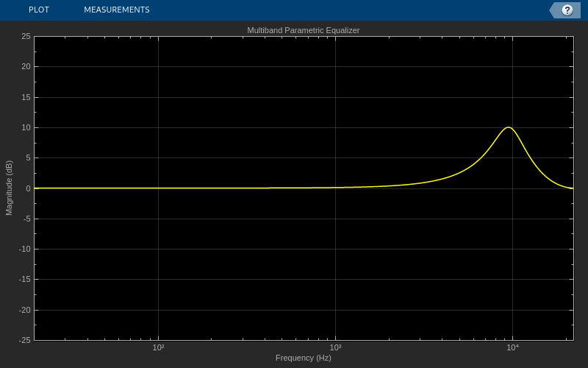The height and width of the screenshot is (368, 588).
Task: Click the Magnitude (dB) axis label
Action: pos(9,188)
